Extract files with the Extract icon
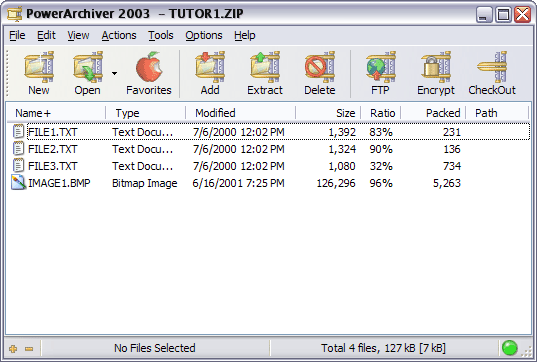537x362 pixels. pyautogui.click(x=265, y=67)
